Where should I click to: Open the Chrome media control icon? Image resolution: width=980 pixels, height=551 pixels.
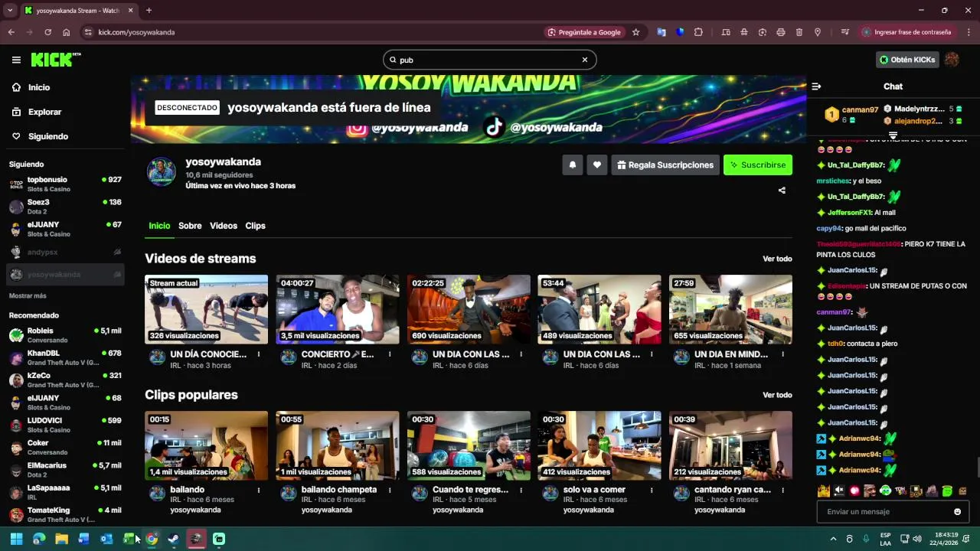pyautogui.click(x=845, y=32)
